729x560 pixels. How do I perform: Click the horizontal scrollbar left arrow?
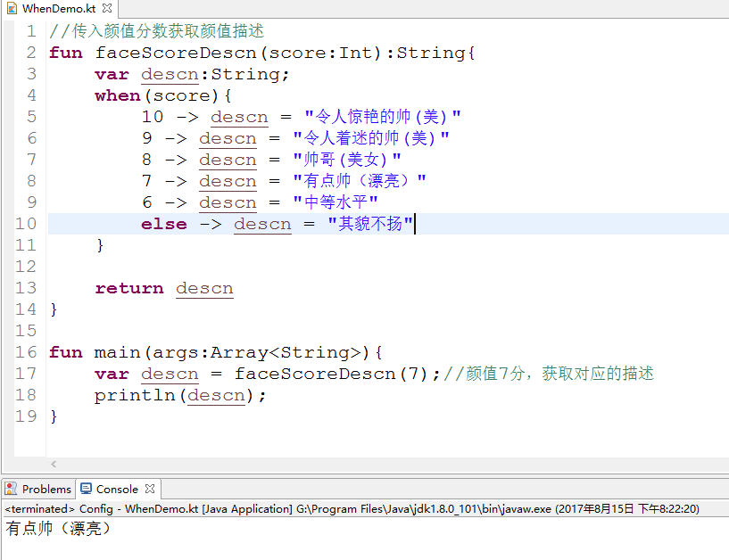coord(54,464)
